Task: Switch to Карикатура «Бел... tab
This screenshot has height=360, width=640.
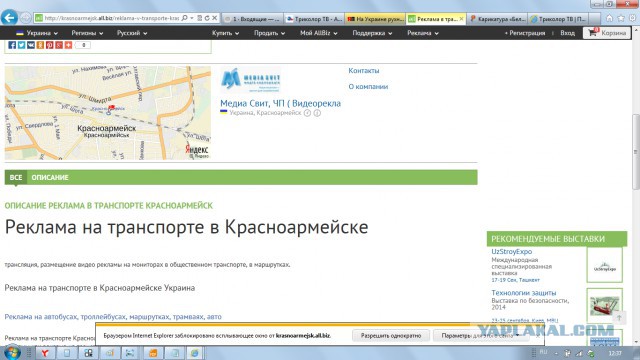Action: click(498, 19)
